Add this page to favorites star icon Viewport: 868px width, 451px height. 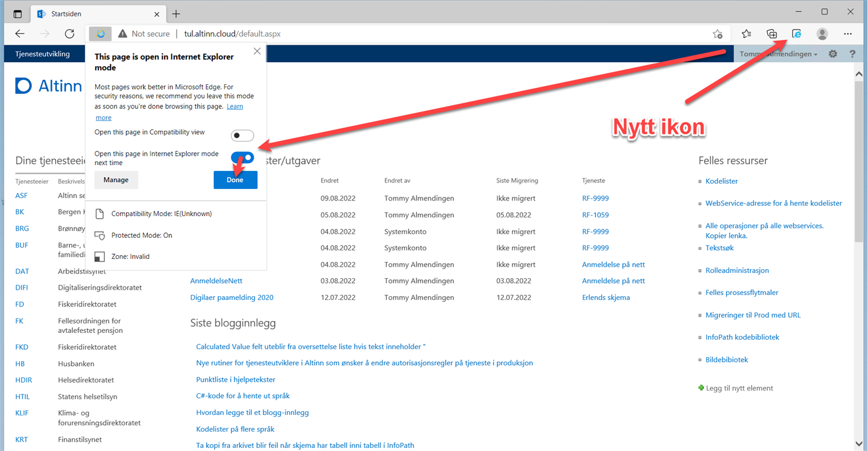click(x=717, y=34)
